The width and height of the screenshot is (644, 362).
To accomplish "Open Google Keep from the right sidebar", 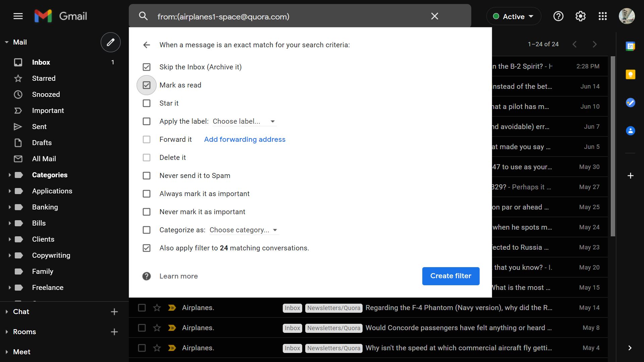I will [x=631, y=74].
